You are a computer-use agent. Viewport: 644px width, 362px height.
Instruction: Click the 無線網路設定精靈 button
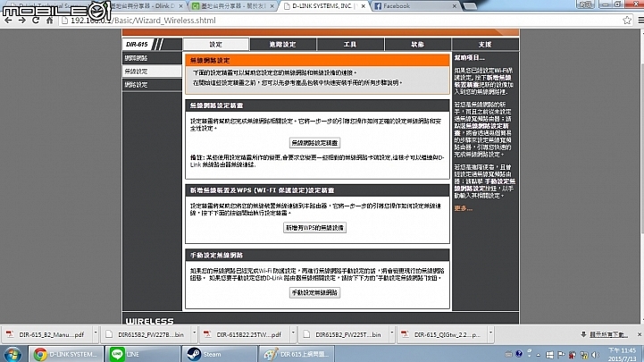click(x=314, y=143)
